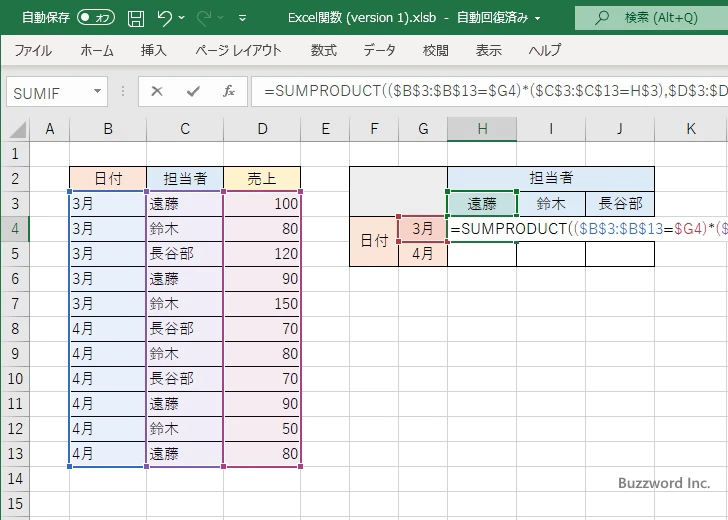The image size is (728, 520).
Task: Open the file name dropdown in title bar
Action: (538, 19)
